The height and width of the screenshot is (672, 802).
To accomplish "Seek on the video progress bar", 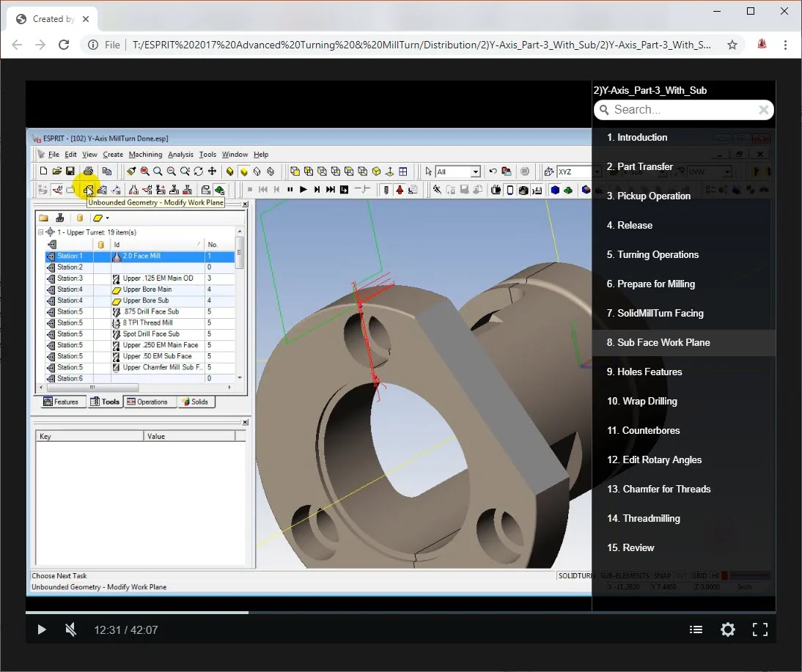I will coord(400,612).
